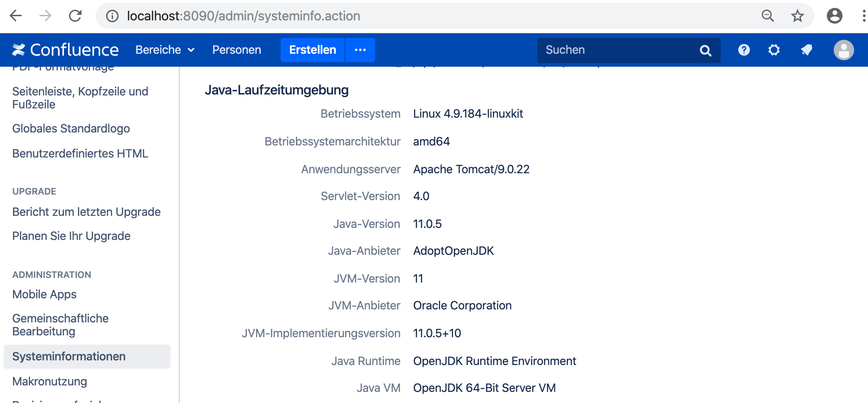Click the value Apache Tomcat/9.0.22
Viewport: 868px width, 403px height.
coord(471,169)
